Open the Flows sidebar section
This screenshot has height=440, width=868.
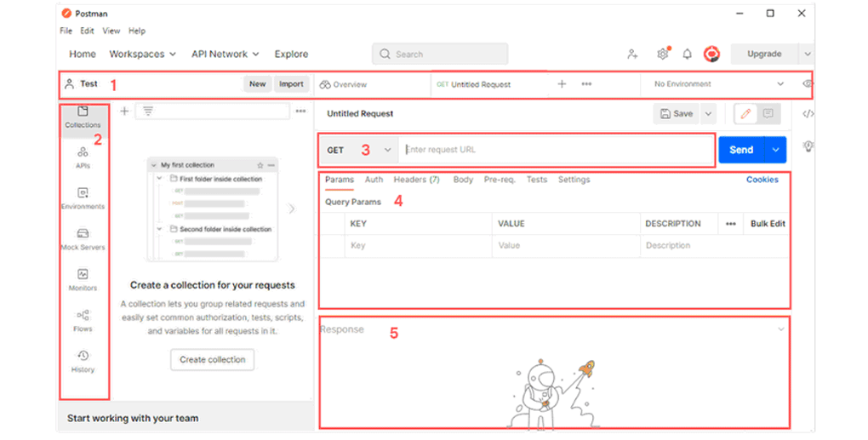click(83, 320)
